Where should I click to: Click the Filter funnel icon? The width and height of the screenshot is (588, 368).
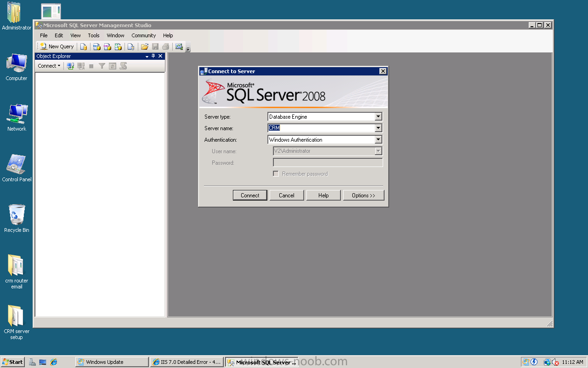[102, 66]
